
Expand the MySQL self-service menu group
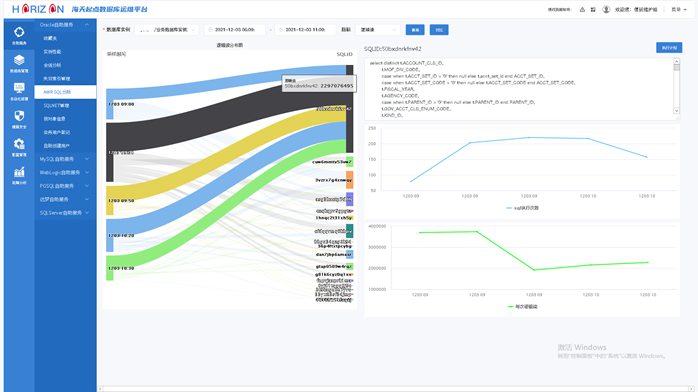click(65, 159)
